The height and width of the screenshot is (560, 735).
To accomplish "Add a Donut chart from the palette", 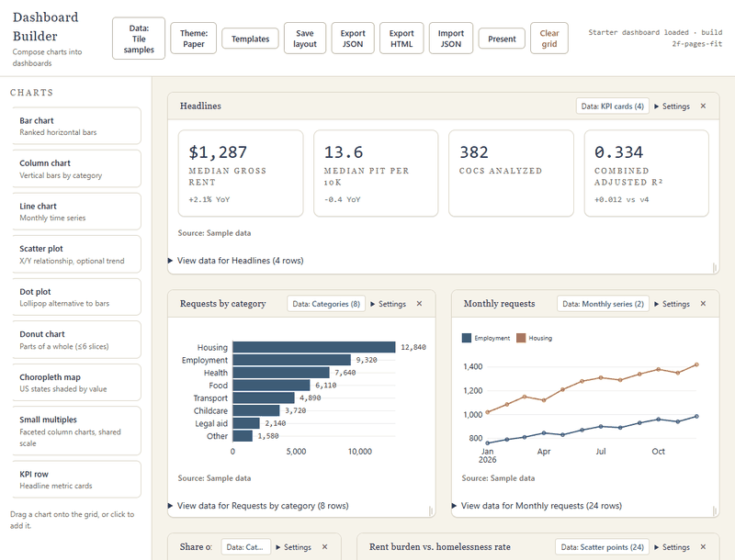I will 76,340.
